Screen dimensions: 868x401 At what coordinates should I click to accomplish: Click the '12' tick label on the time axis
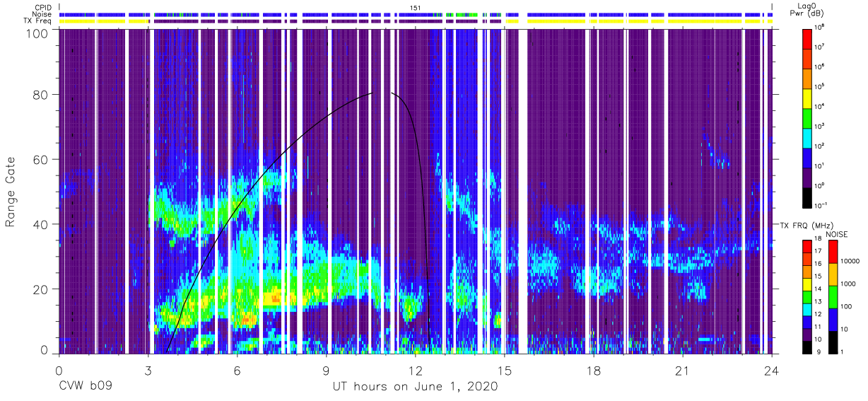416,371
